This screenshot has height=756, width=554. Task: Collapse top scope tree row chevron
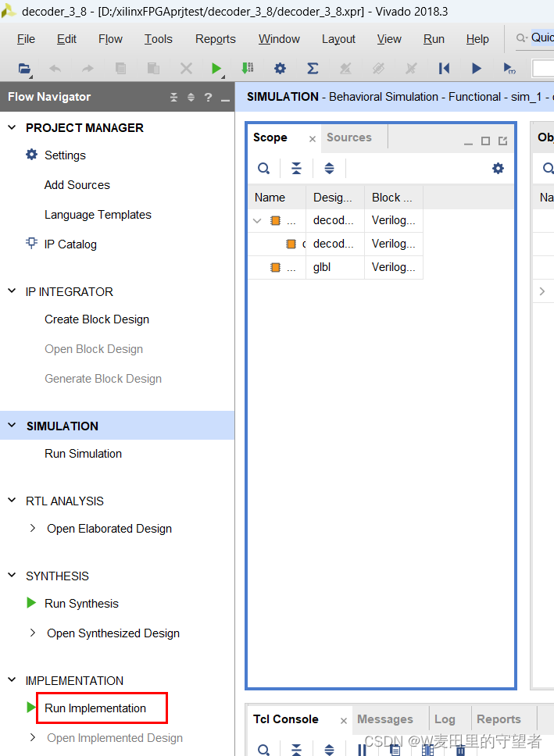click(x=257, y=221)
